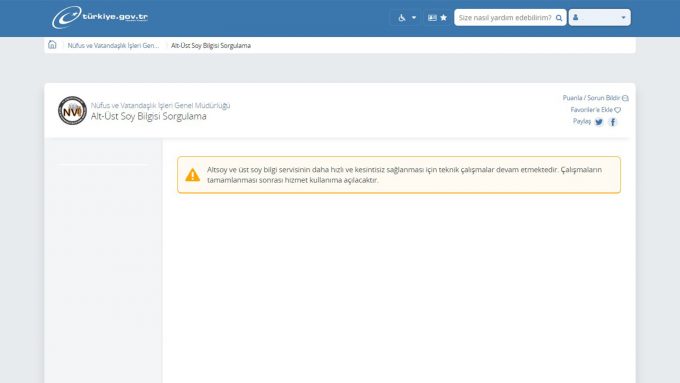Share the page via Facebook icon
Viewport: 680px width, 383px height.
pyautogui.click(x=613, y=122)
